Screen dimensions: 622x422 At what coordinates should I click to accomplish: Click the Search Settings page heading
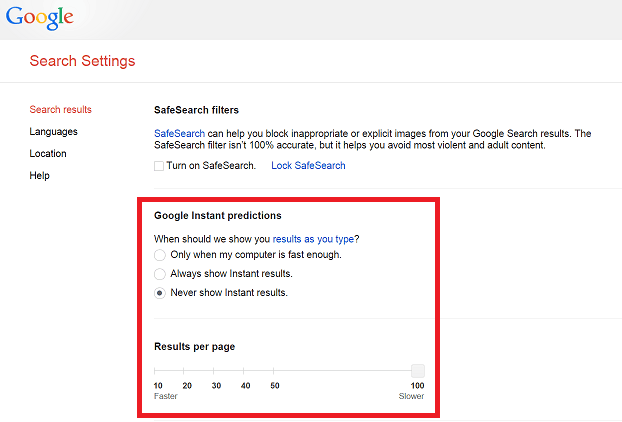pos(83,61)
